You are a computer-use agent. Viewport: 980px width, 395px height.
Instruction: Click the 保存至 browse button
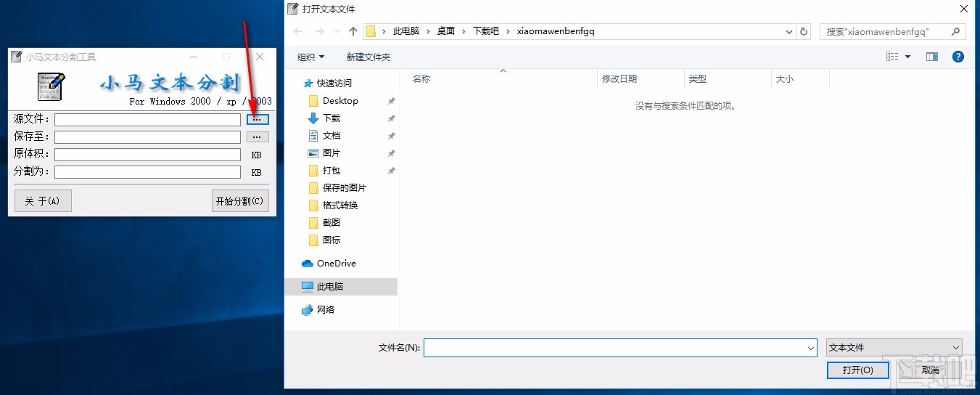coord(258,137)
